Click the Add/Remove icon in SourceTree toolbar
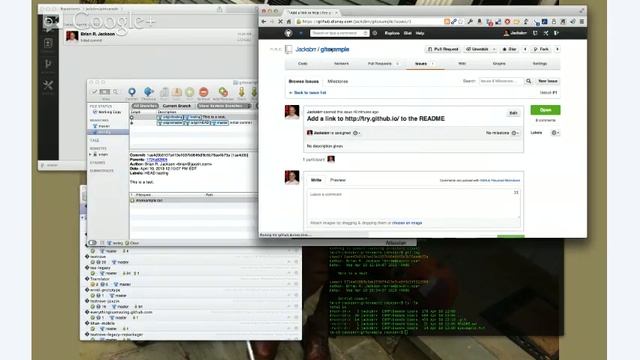The height and width of the screenshot is (360, 640). (223, 92)
